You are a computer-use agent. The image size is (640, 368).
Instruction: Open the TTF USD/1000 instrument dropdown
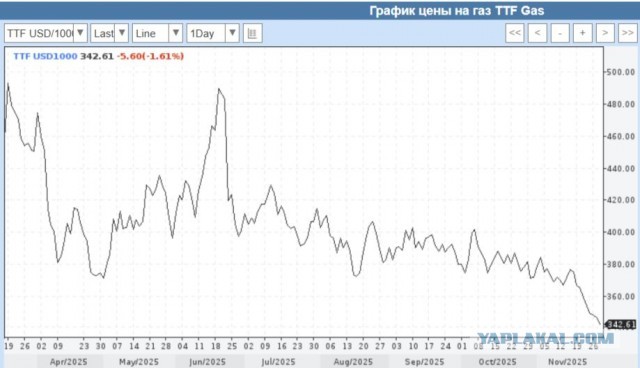pos(46,33)
